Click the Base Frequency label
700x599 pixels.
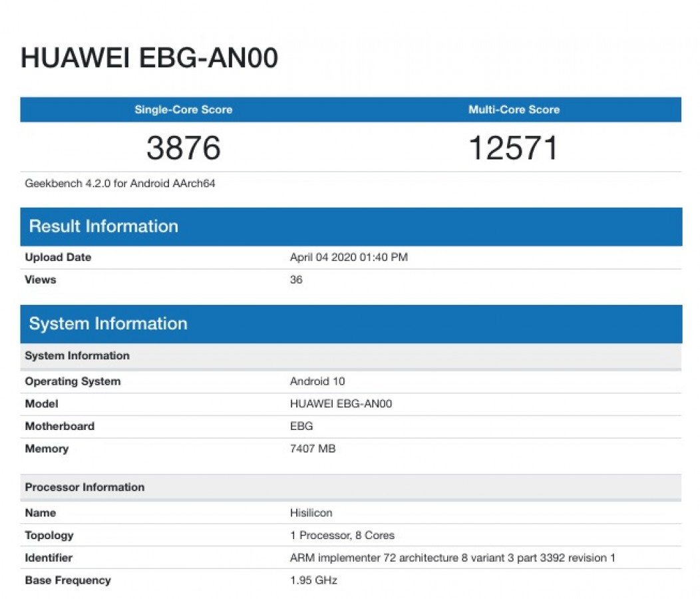68,580
